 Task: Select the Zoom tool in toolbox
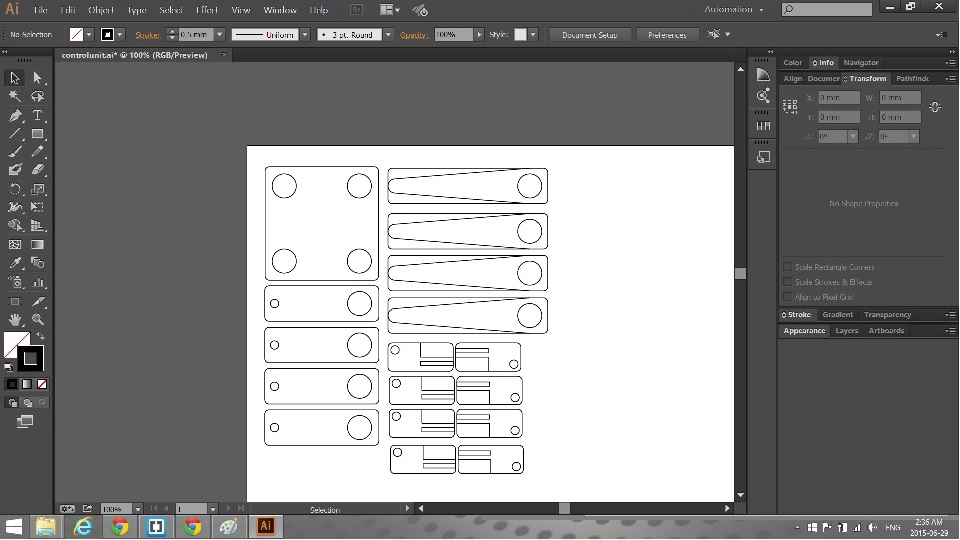point(38,319)
